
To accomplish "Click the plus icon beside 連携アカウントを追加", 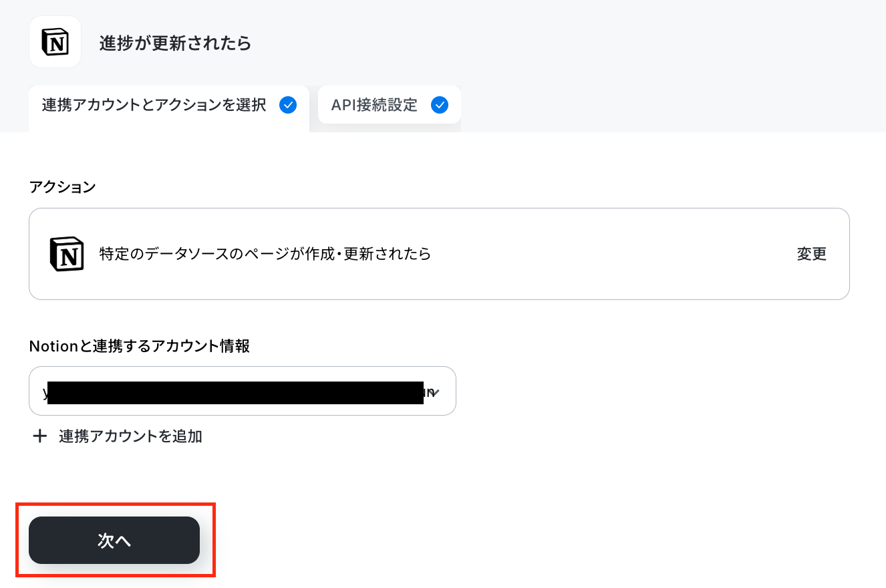I will 40,436.
